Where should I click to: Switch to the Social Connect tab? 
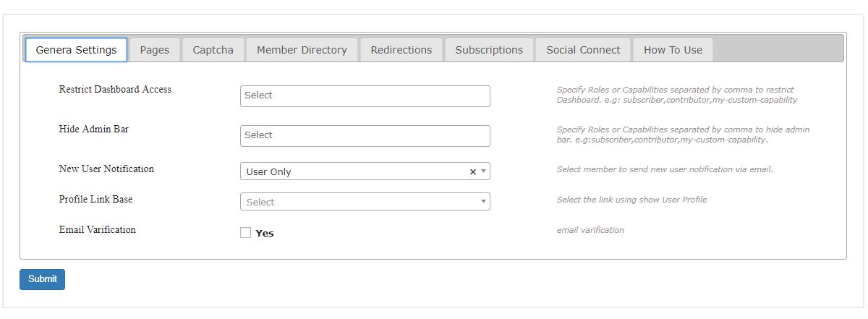pyautogui.click(x=583, y=50)
